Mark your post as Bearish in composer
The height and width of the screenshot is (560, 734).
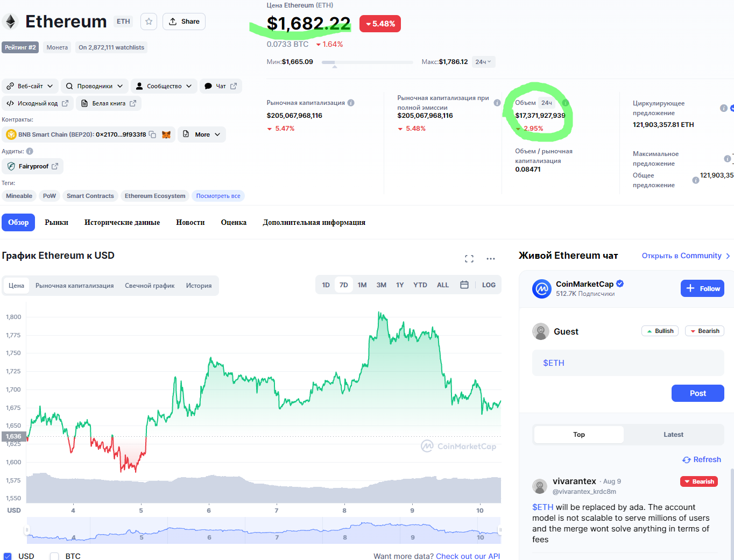pyautogui.click(x=704, y=331)
